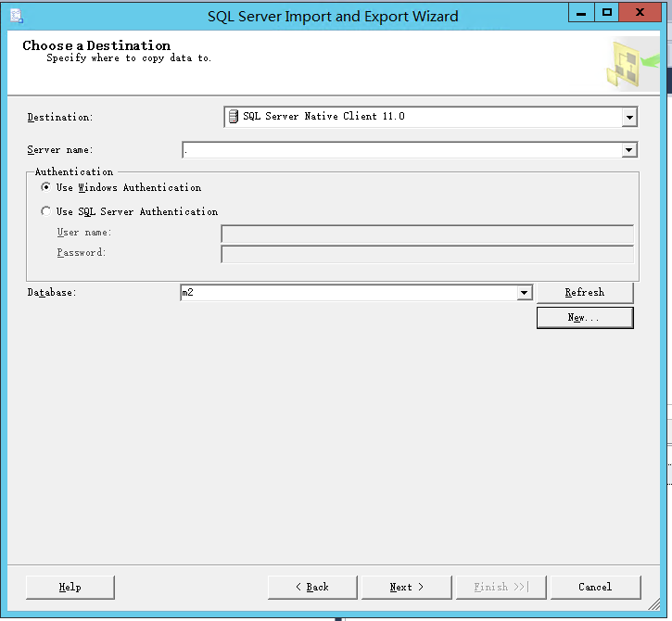The image size is (672, 621).
Task: Click the New... database button
Action: [x=585, y=318]
